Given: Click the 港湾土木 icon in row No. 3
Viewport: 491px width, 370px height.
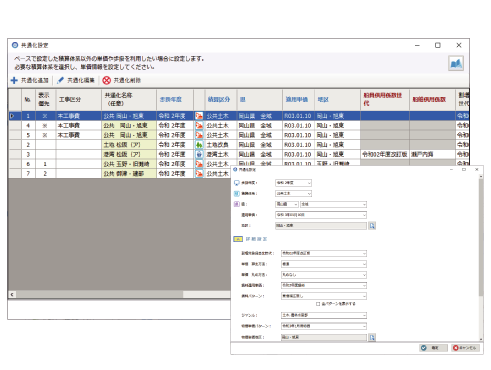Looking at the screenshot, I should tap(199, 155).
